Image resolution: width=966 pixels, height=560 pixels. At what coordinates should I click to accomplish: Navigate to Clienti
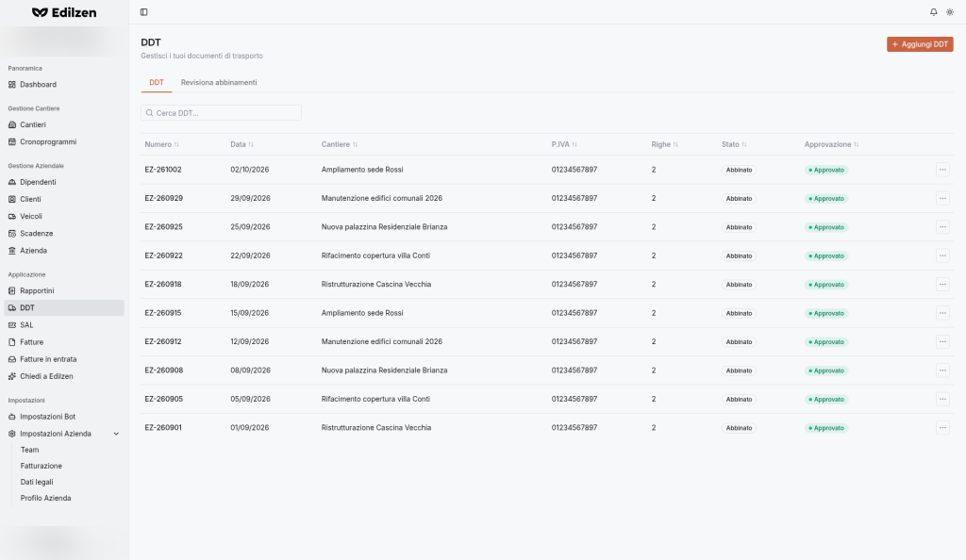[64, 199]
